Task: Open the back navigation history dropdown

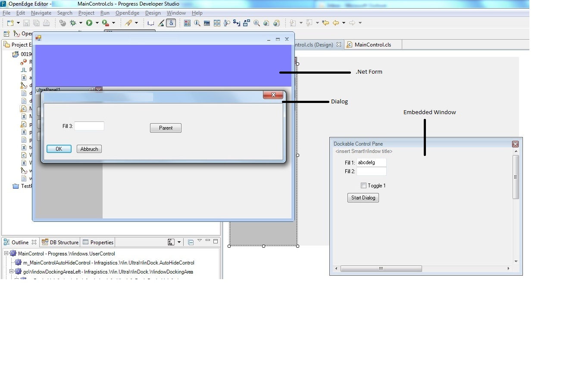Action: [x=344, y=23]
